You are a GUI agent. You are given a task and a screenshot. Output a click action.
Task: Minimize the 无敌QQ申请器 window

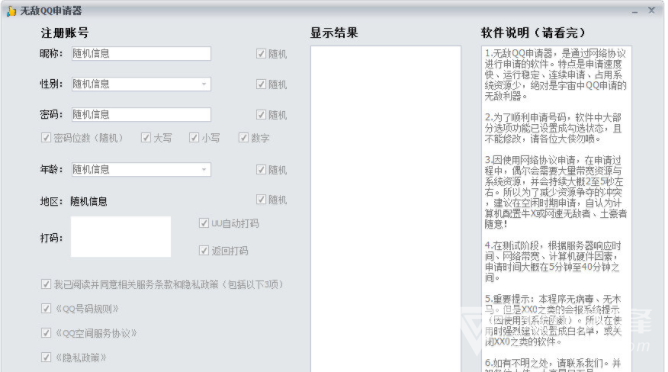click(x=635, y=11)
